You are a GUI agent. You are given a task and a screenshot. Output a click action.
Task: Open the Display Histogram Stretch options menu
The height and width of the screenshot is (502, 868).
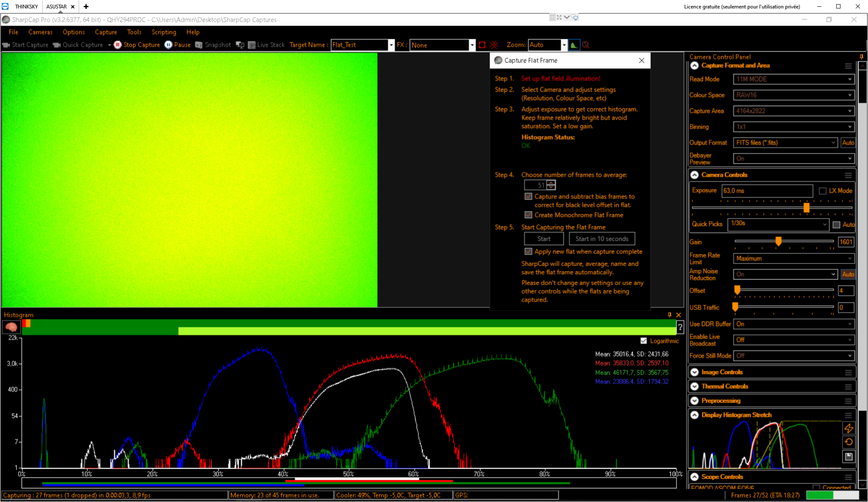[848, 415]
